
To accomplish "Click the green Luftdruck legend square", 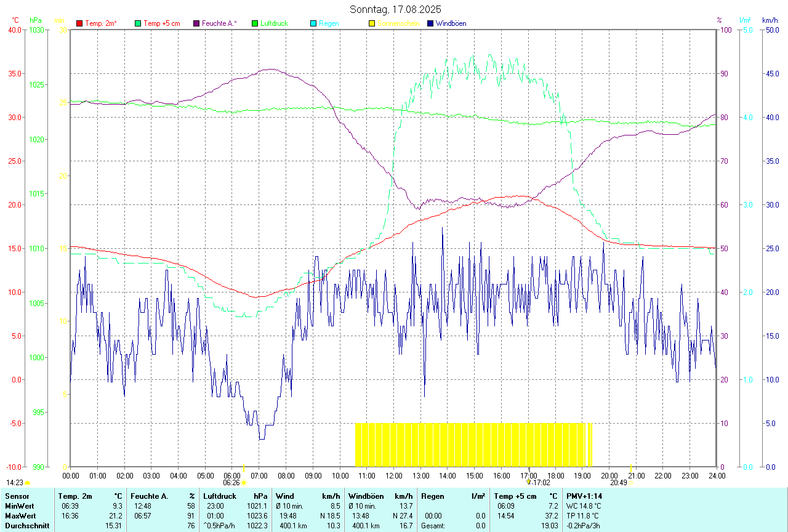I will click(x=255, y=23).
